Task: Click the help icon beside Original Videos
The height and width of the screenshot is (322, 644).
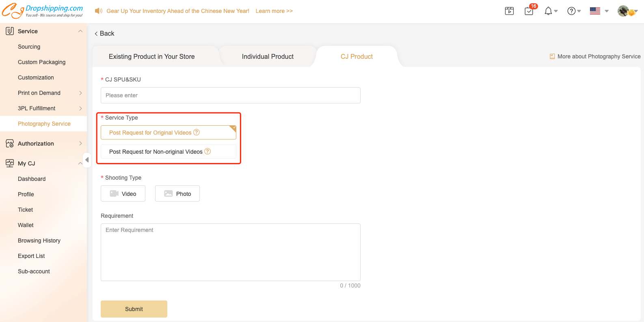Action: [197, 132]
